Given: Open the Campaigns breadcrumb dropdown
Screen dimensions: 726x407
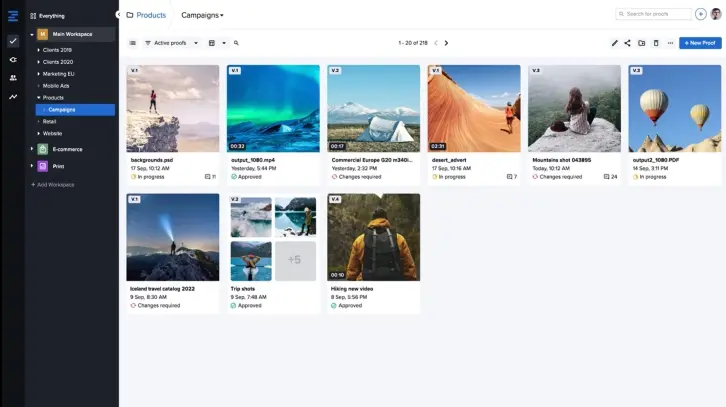Looking at the screenshot, I should click(x=202, y=15).
